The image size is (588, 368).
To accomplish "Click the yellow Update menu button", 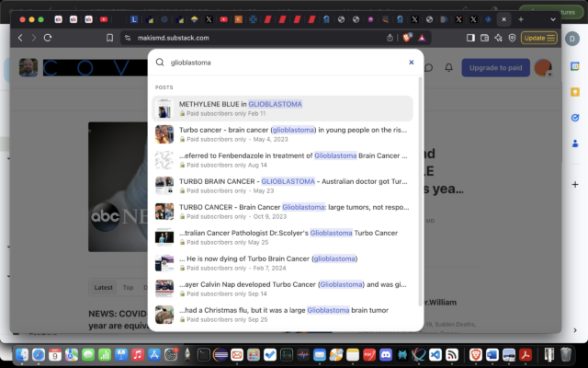I will coord(539,38).
